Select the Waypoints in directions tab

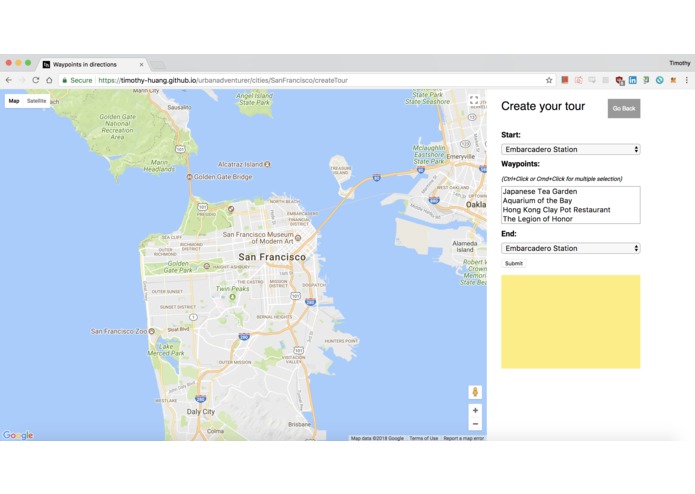(93, 64)
